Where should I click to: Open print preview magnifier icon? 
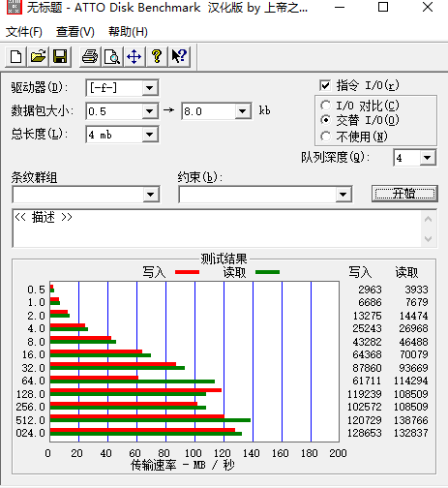[112, 57]
